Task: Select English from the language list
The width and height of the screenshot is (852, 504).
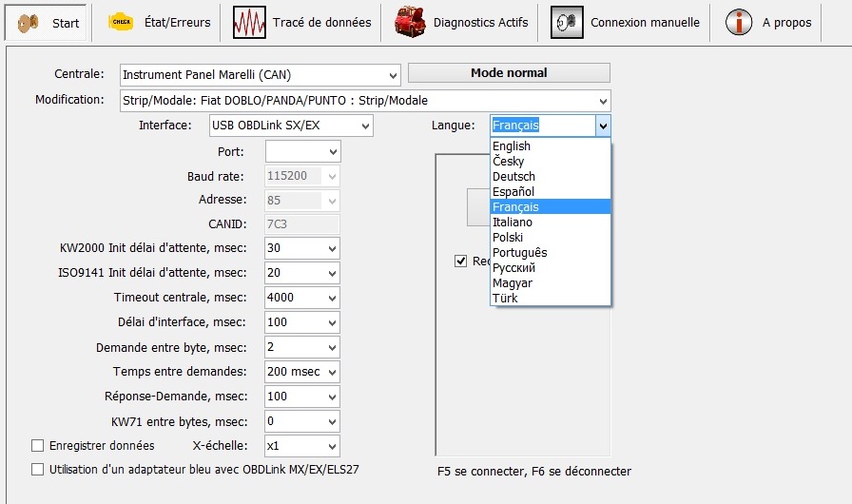Action: click(512, 146)
